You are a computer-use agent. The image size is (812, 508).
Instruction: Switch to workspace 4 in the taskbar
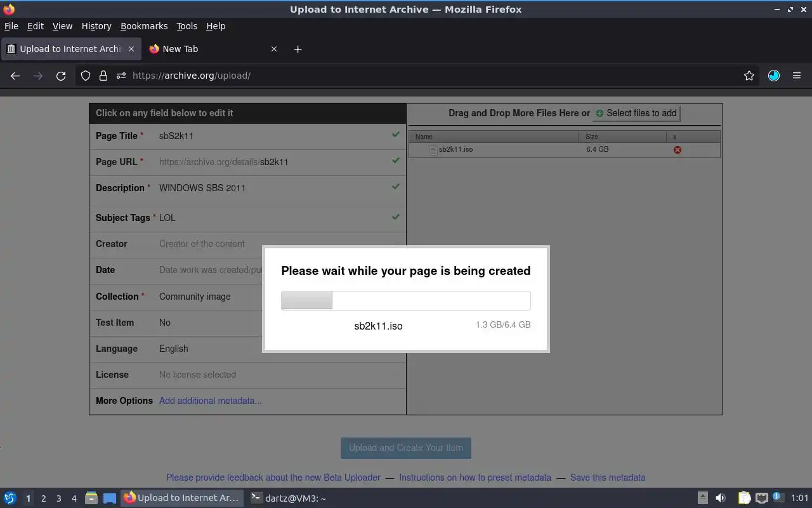coord(74,498)
